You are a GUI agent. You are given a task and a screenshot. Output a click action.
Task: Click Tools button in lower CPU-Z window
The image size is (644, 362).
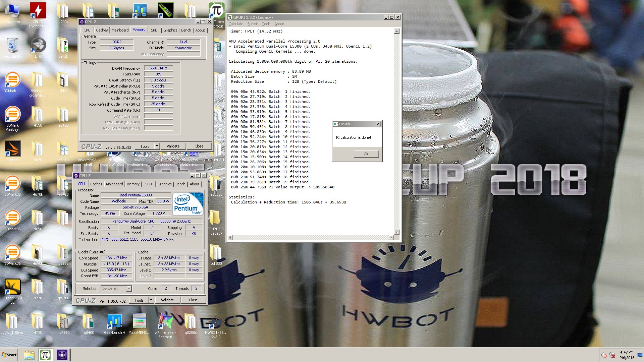tap(139, 300)
